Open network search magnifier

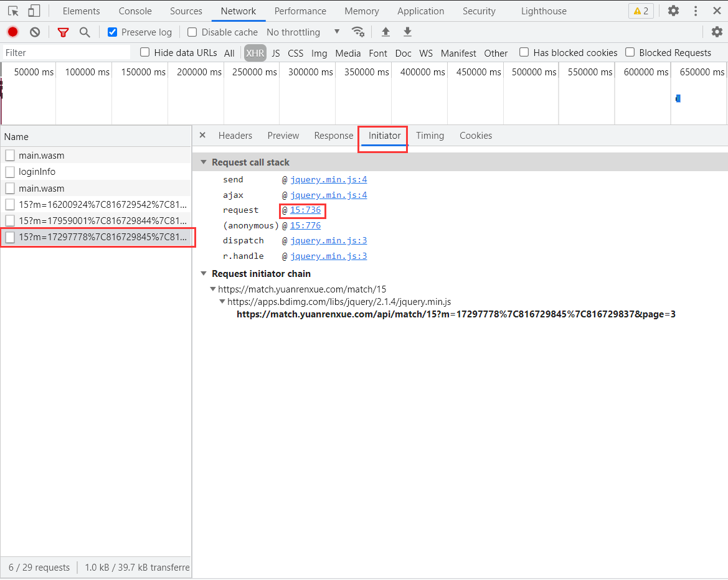click(85, 32)
